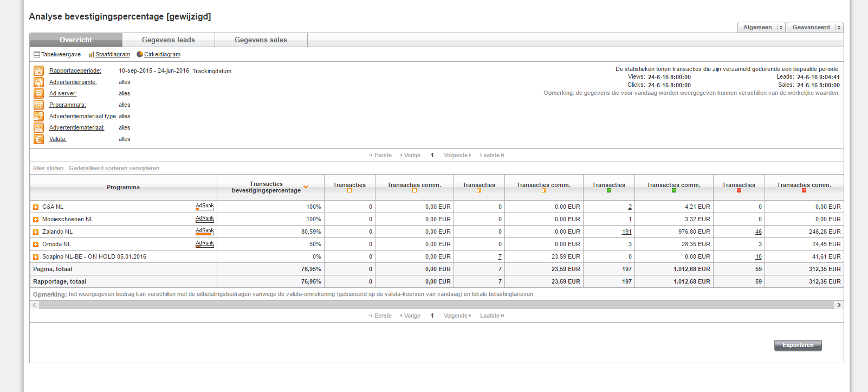Click the AdRank badge for Zalando NL
This screenshot has height=392, width=868.
click(205, 232)
